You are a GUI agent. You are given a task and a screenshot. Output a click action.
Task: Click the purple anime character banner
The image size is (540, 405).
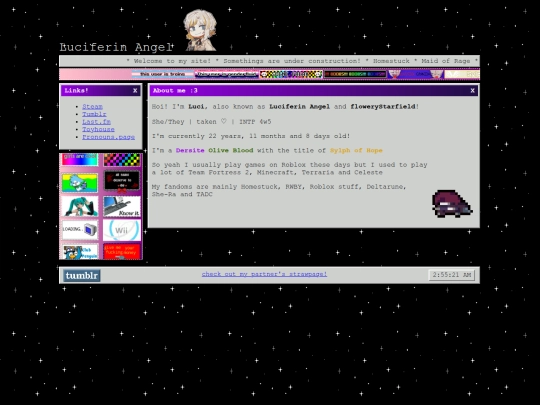(416, 74)
